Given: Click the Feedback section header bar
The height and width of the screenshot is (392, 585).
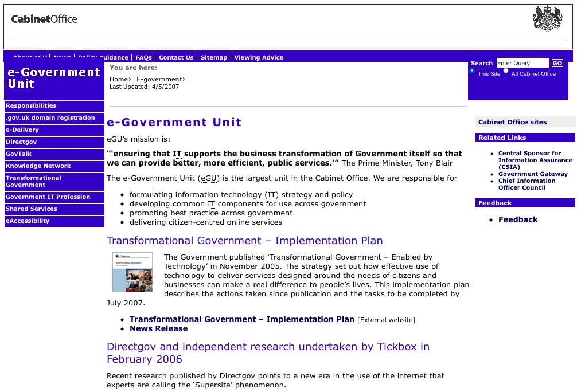Looking at the screenshot, I should (525, 203).
